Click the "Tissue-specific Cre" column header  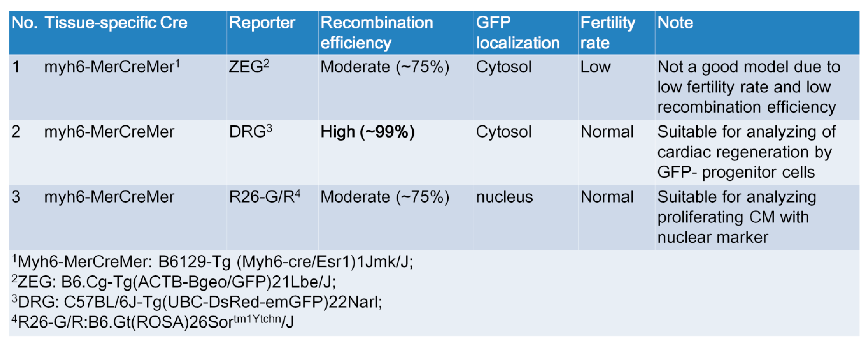(116, 23)
